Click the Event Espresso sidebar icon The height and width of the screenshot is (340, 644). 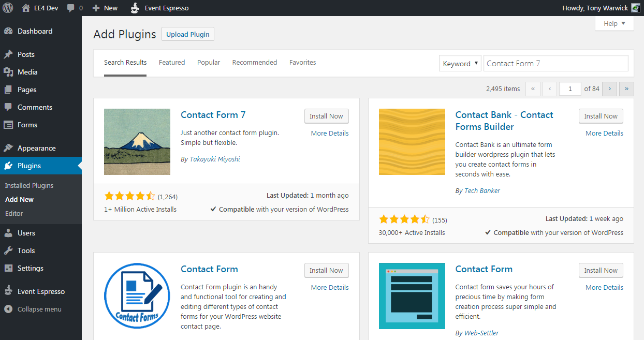(x=8, y=291)
